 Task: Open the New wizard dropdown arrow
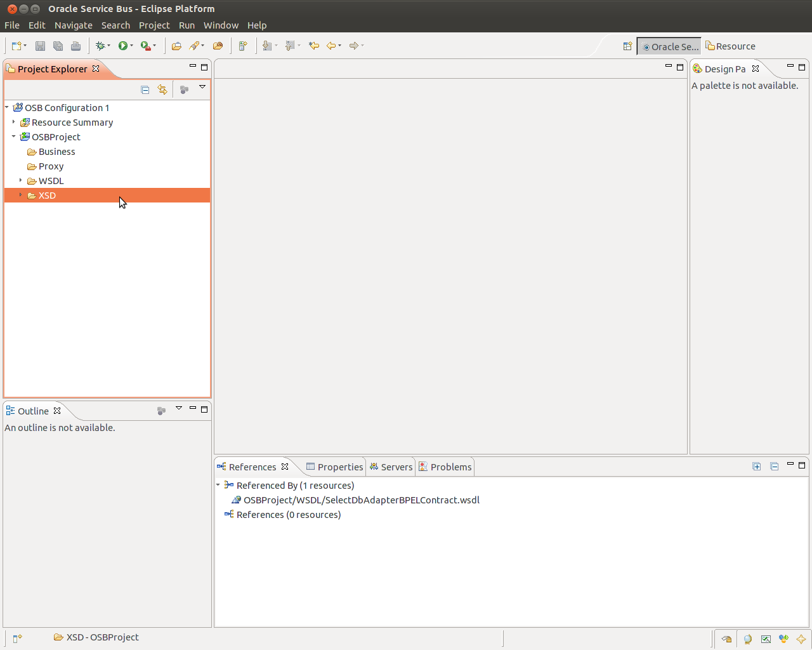click(25, 46)
